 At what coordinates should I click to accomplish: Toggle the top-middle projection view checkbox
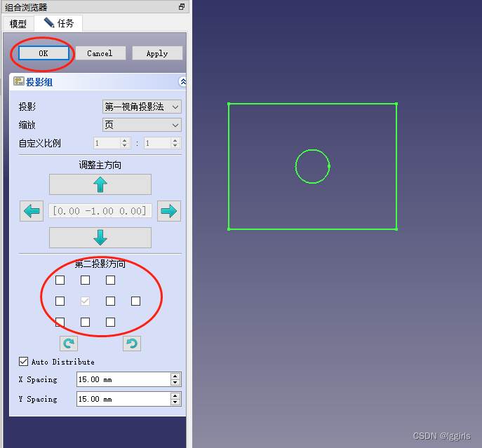pyautogui.click(x=85, y=280)
